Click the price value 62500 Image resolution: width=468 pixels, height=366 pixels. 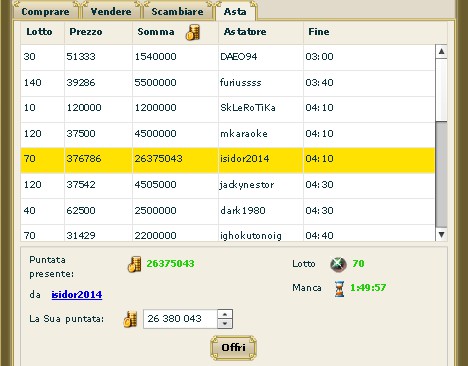coord(81,211)
